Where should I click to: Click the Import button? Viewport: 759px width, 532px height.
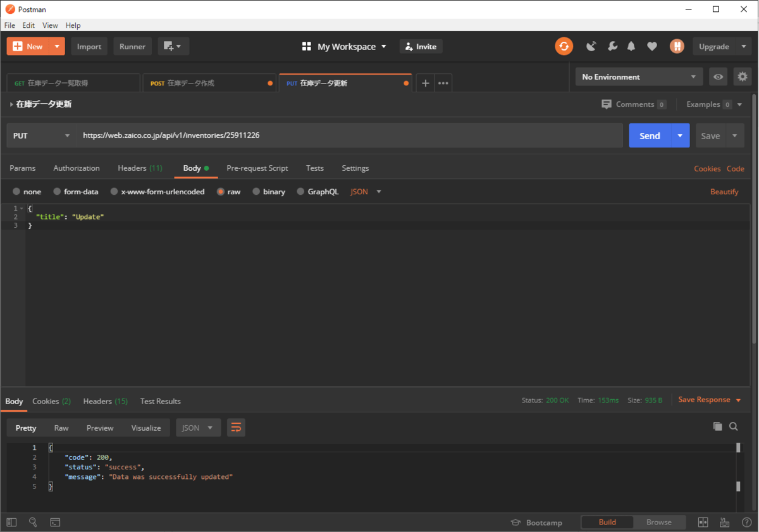(89, 46)
